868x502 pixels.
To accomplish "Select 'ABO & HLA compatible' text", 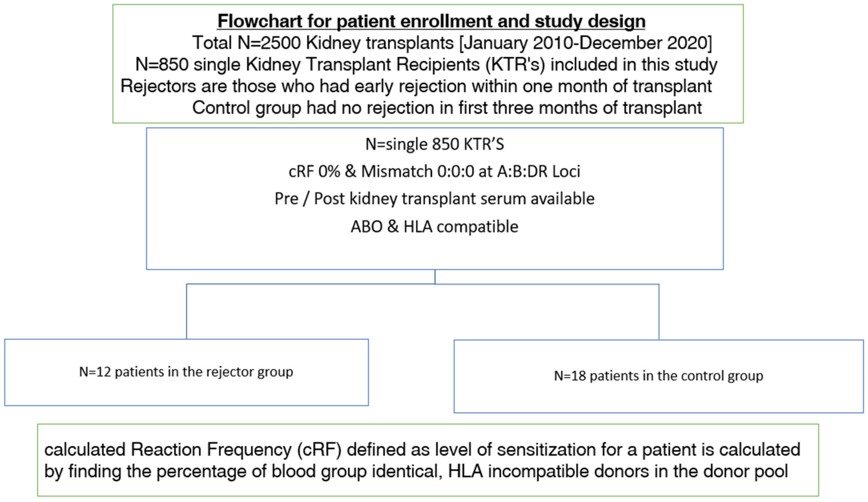I will [434, 227].
